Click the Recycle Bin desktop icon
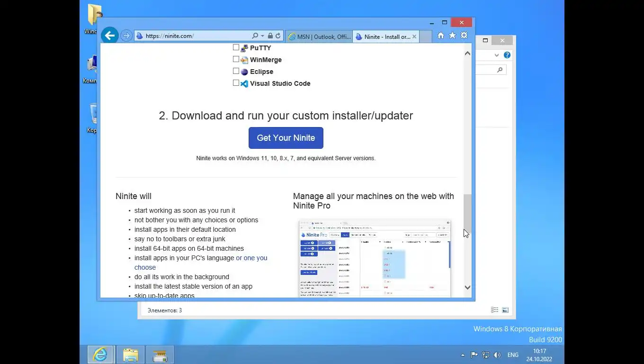 tap(93, 115)
